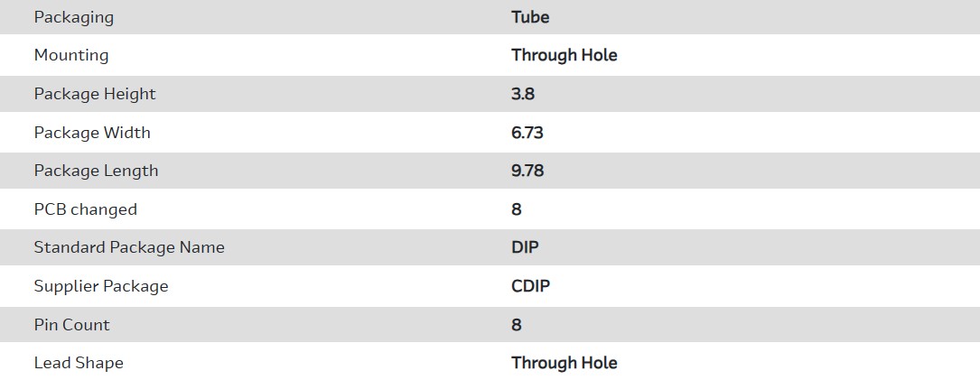Select the 9.78 package length value
This screenshot has height=380, width=980.
tap(527, 171)
